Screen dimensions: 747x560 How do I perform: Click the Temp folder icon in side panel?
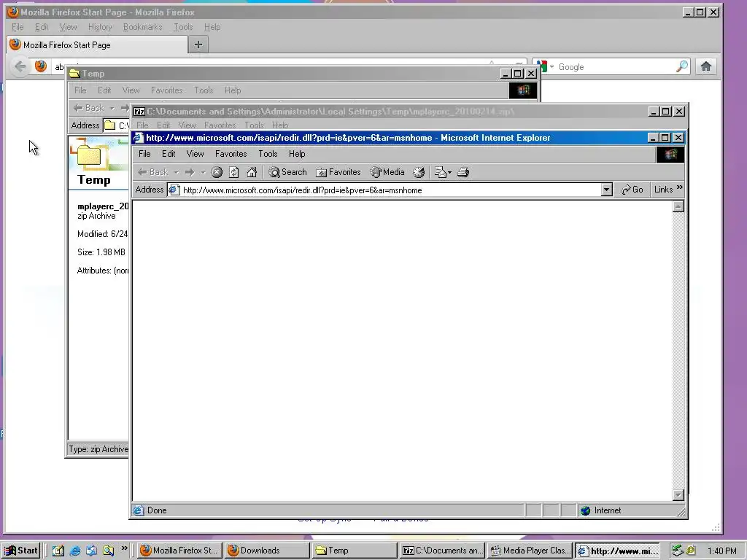[89, 155]
